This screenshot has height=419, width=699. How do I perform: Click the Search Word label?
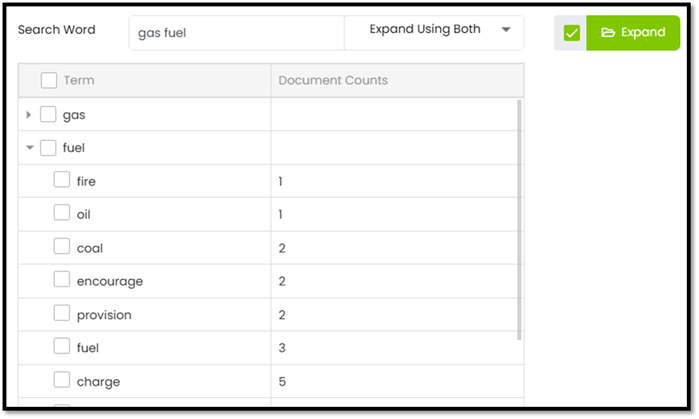(x=57, y=30)
